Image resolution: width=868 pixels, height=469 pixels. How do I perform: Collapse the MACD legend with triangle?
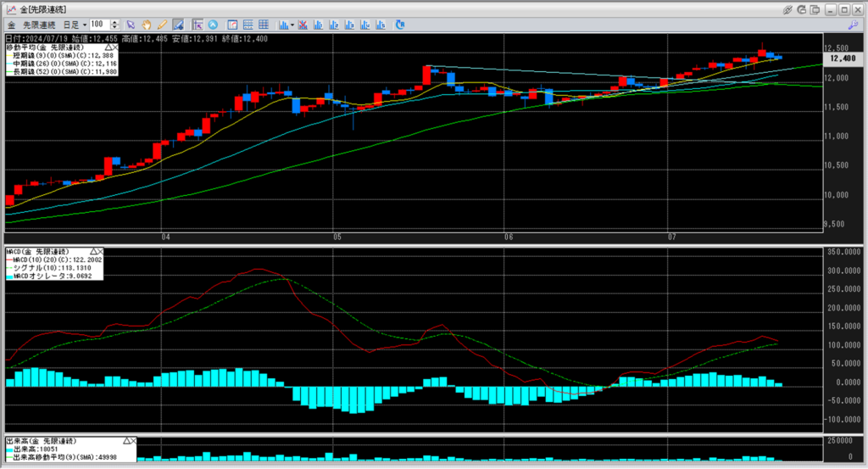(93, 252)
